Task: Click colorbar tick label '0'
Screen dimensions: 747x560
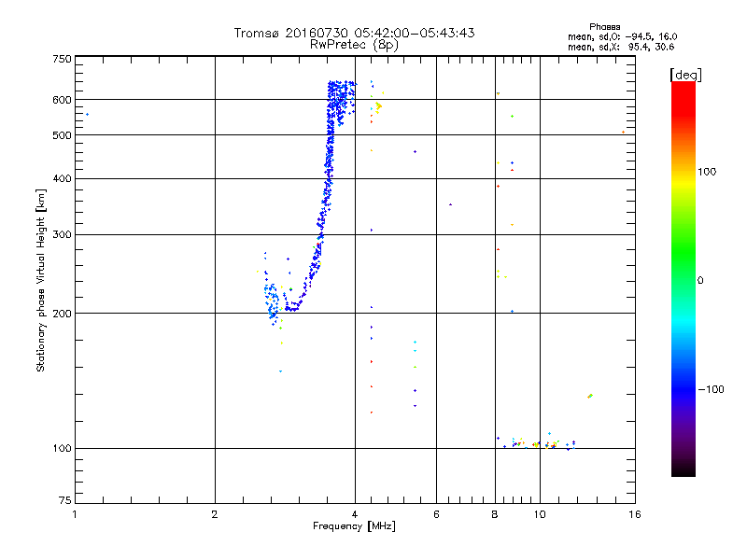Action: tap(700, 280)
